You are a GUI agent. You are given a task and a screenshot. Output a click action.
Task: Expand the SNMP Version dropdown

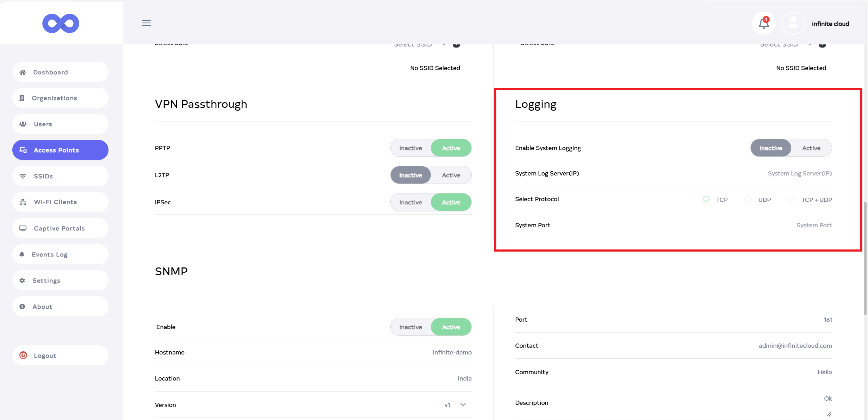[x=463, y=404]
